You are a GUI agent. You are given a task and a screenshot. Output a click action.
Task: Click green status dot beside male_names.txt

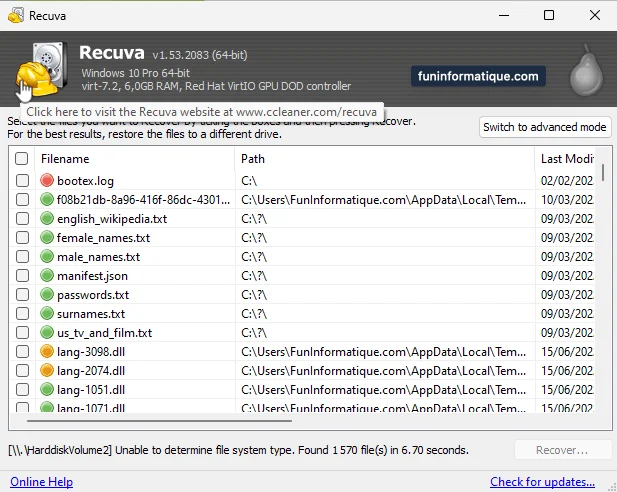tap(47, 257)
